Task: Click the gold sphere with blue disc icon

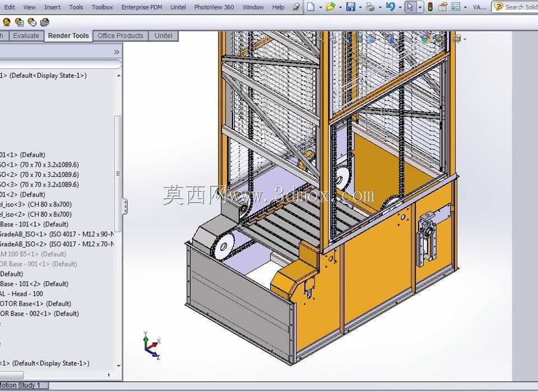Action: 32,22
